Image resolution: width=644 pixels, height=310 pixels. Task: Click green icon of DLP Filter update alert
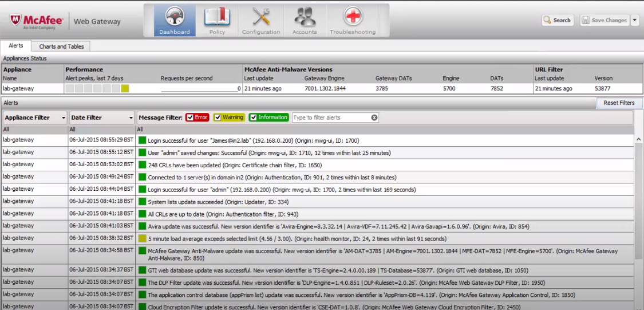tap(142, 283)
